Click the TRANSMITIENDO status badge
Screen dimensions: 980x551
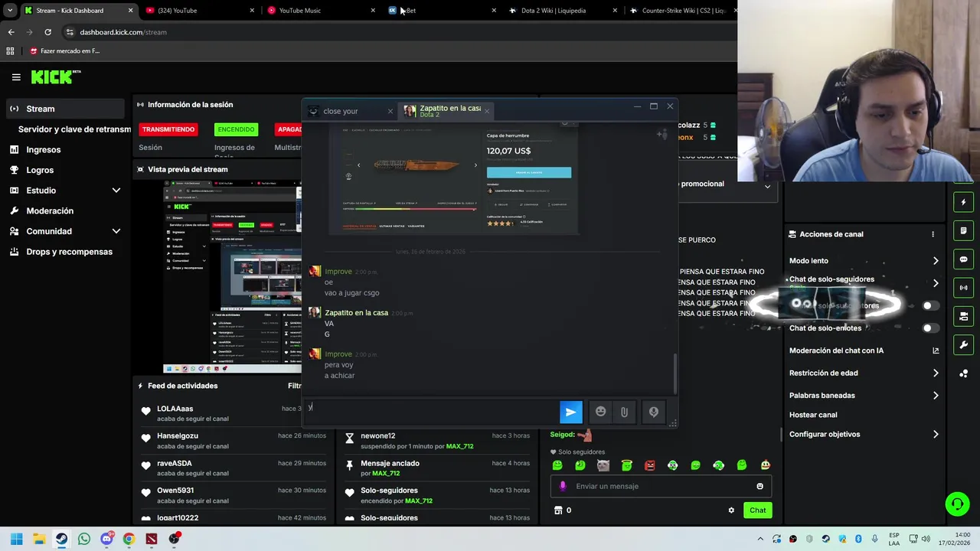168,129
